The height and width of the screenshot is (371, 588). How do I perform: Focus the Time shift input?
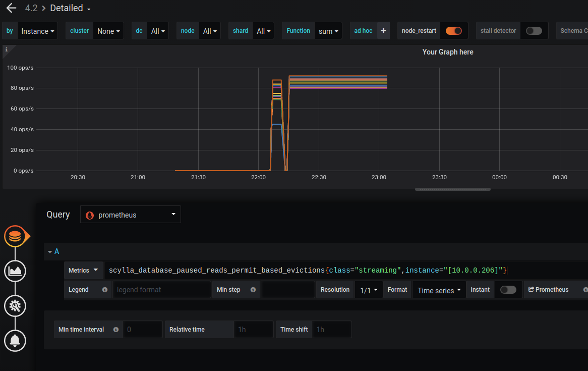331,329
